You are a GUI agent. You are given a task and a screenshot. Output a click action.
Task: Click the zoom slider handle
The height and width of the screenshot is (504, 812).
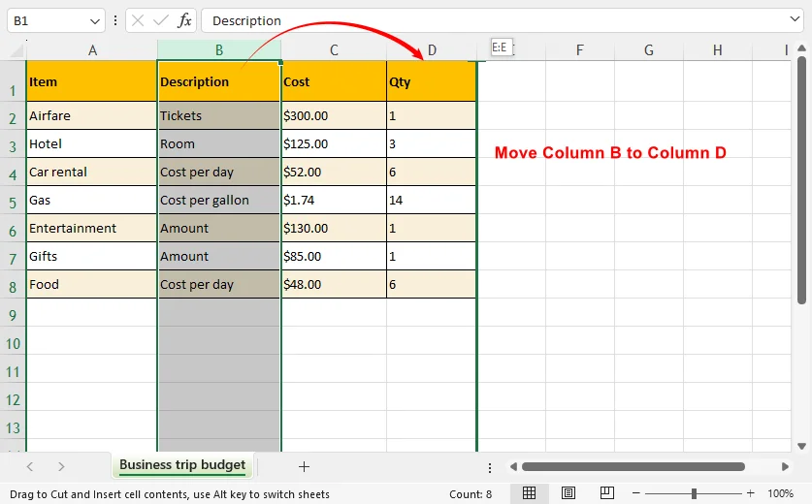tap(694, 493)
